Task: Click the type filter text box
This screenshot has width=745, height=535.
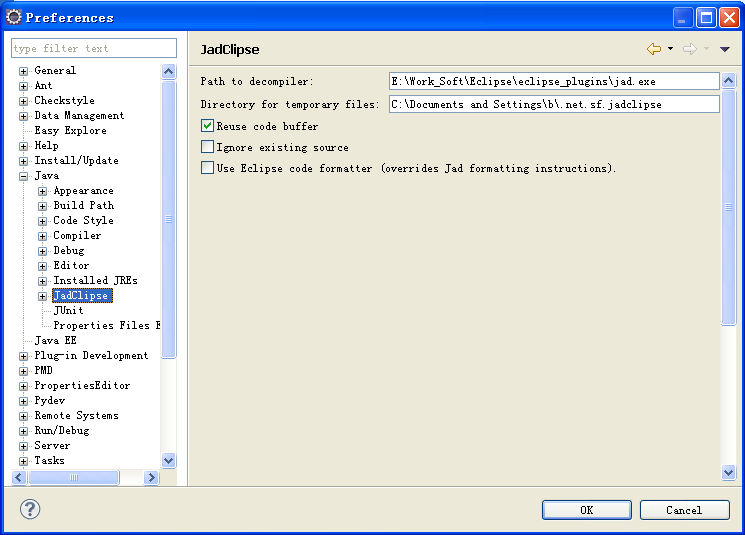Action: tap(93, 48)
